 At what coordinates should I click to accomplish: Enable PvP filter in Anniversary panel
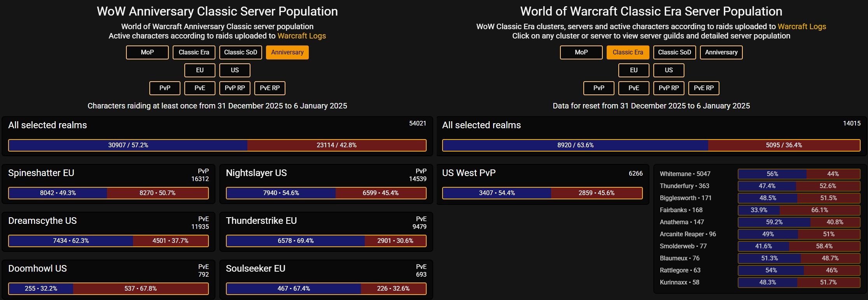pos(165,88)
